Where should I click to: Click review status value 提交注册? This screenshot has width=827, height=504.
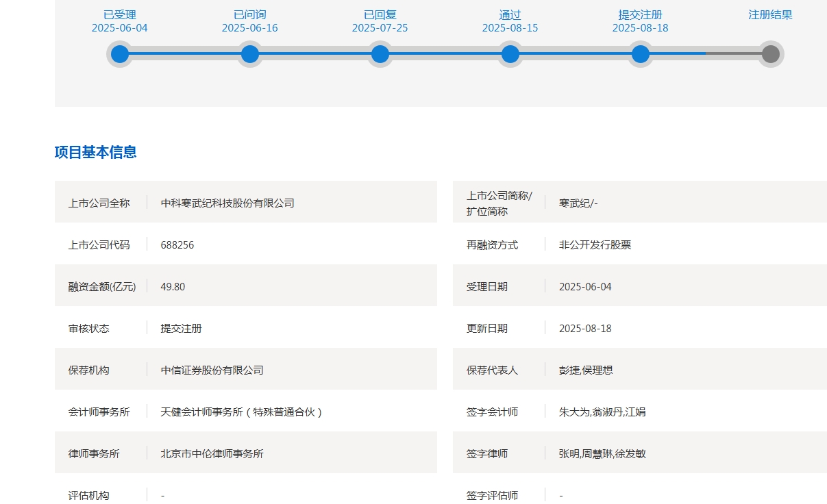[182, 328]
